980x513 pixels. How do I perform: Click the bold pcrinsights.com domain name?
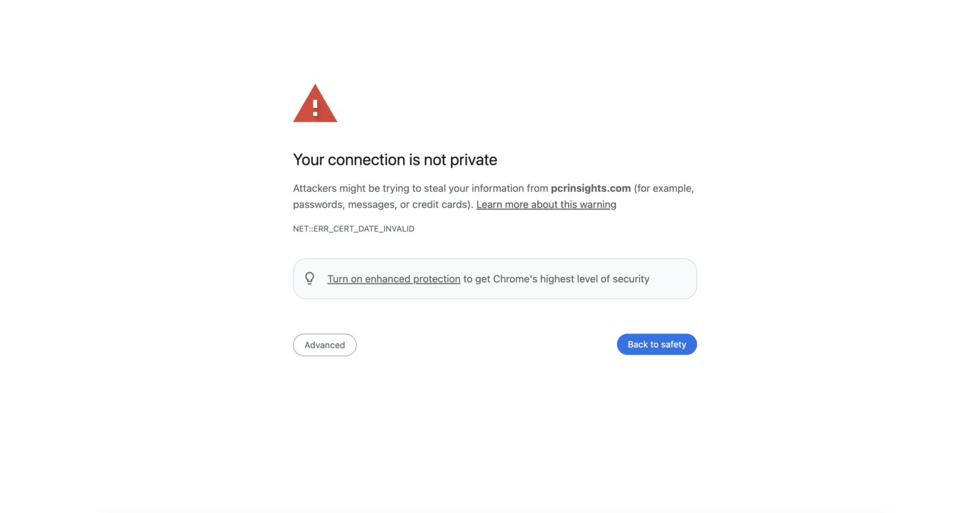[590, 188]
